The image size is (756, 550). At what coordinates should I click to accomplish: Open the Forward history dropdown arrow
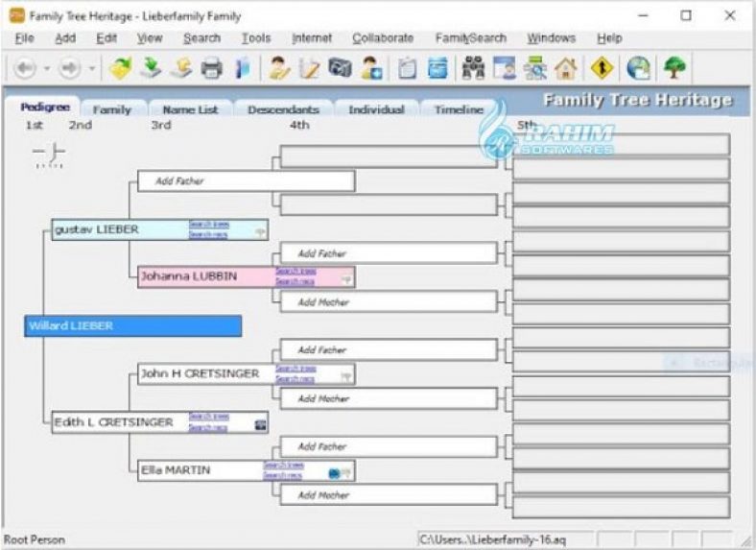coord(91,68)
